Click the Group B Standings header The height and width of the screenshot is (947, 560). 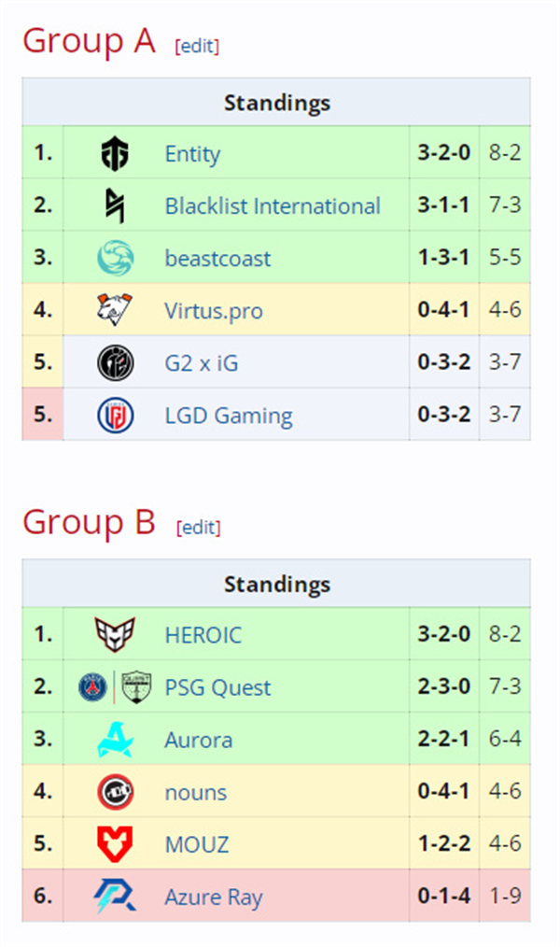(x=276, y=584)
